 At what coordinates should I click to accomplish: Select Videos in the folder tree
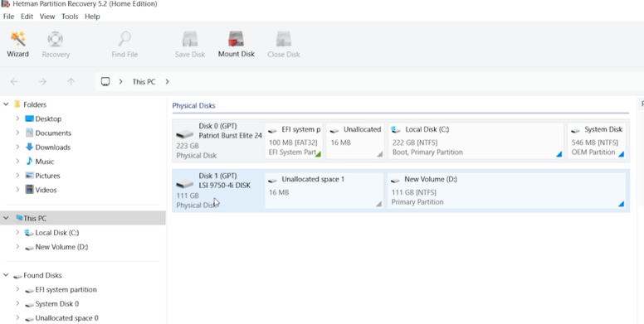click(41, 190)
